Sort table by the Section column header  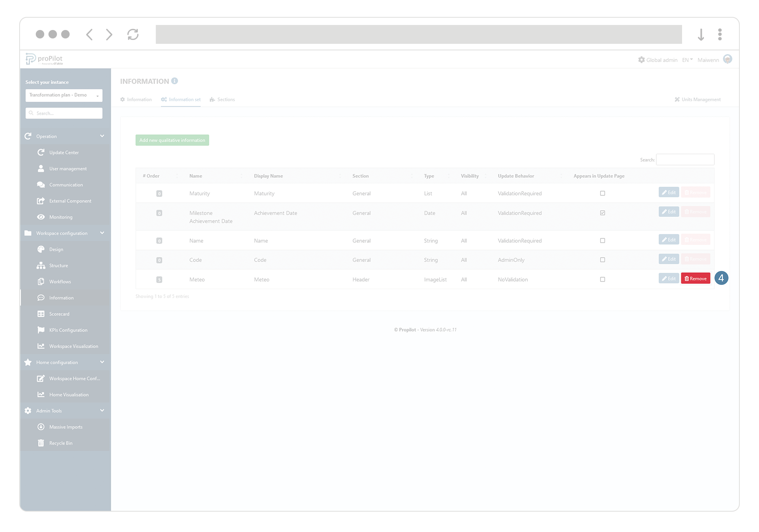[360, 176]
